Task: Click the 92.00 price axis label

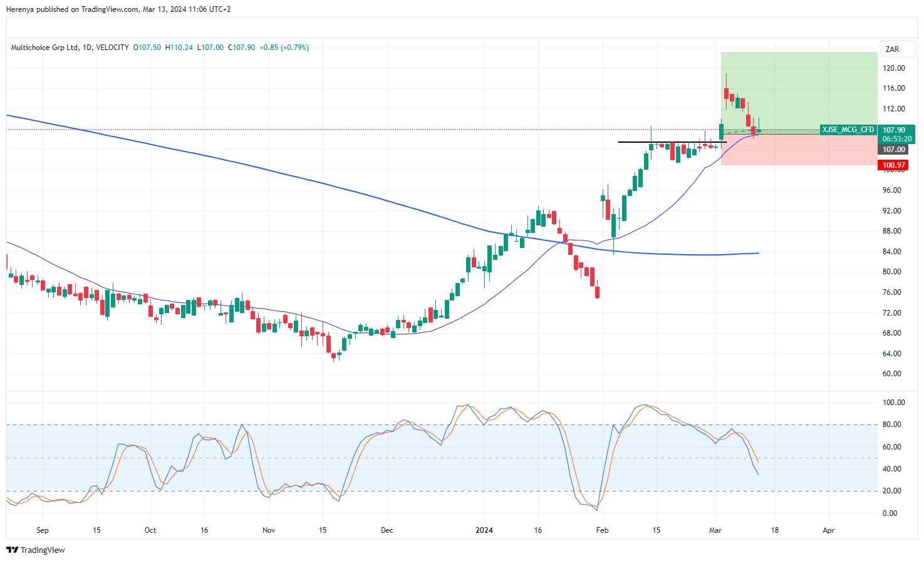Action: 892,211
